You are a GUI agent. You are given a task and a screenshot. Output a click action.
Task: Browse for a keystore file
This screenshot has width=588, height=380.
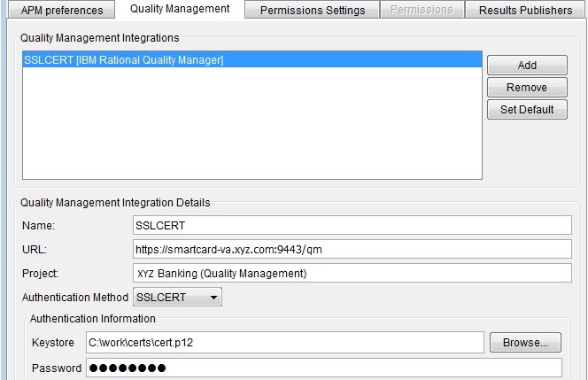point(525,342)
